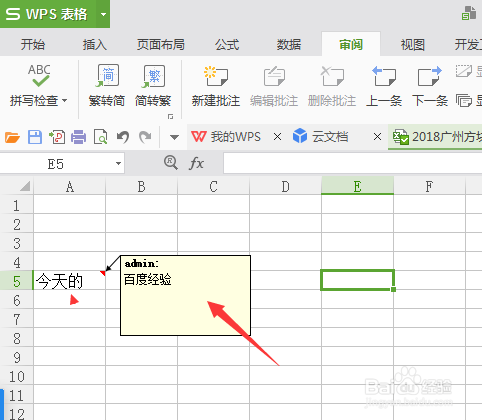
Task: Switch to the 数据 ribbon tab
Action: 289,44
